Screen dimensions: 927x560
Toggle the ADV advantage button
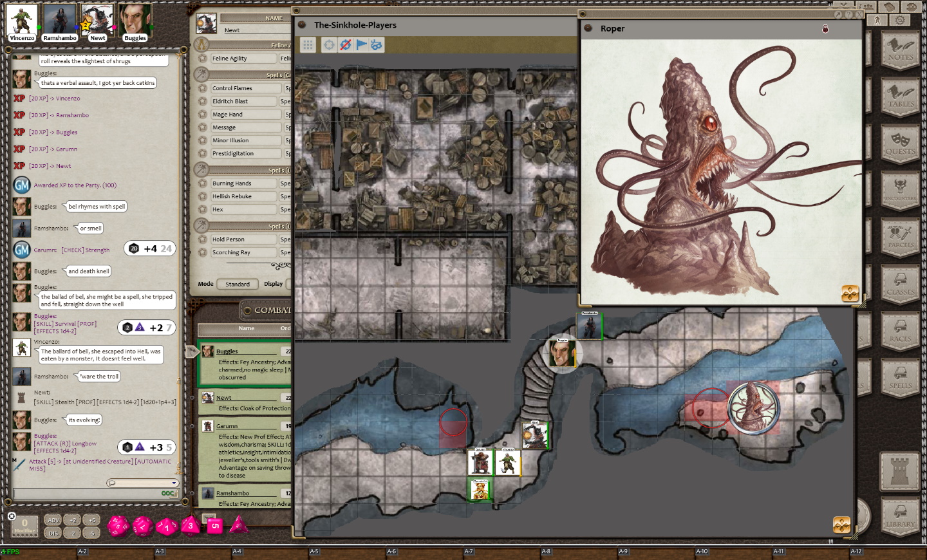point(53,520)
